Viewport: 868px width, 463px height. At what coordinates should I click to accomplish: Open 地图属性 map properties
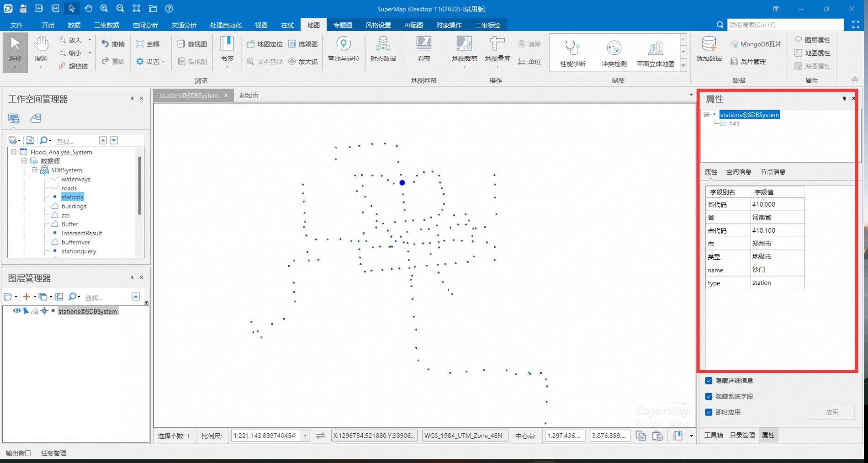tap(812, 53)
